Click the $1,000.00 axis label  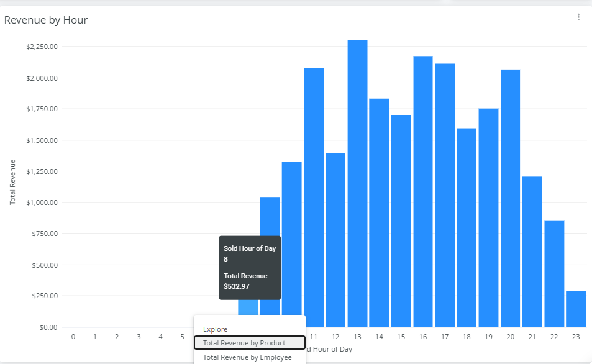pos(42,202)
